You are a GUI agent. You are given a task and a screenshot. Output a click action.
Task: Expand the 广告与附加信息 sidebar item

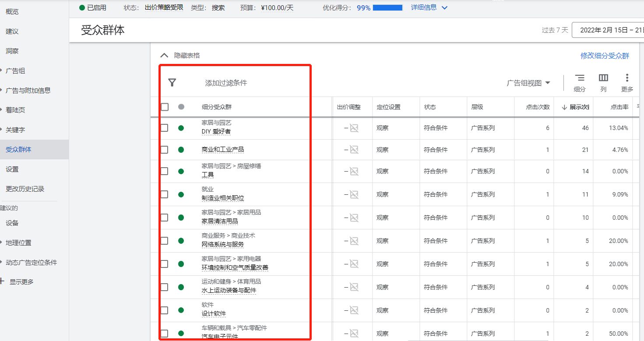(x=2, y=90)
